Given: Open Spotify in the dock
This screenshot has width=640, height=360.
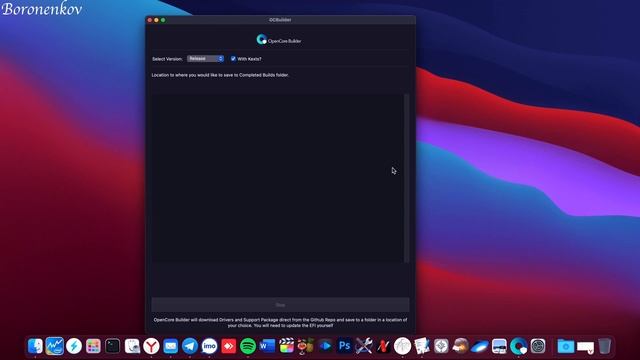Looking at the screenshot, I should coord(248,346).
